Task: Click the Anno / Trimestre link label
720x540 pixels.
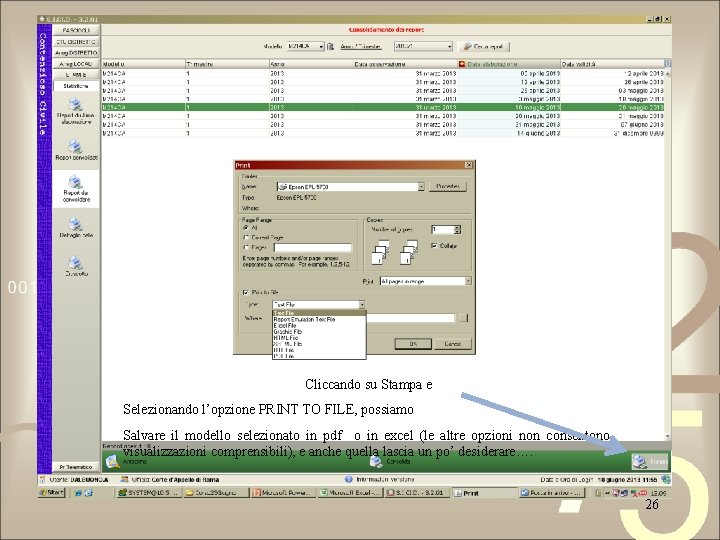Action: [361, 47]
